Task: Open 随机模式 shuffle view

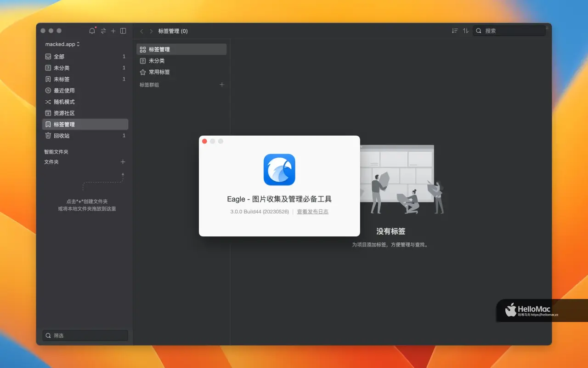Action: pyautogui.click(x=85, y=102)
